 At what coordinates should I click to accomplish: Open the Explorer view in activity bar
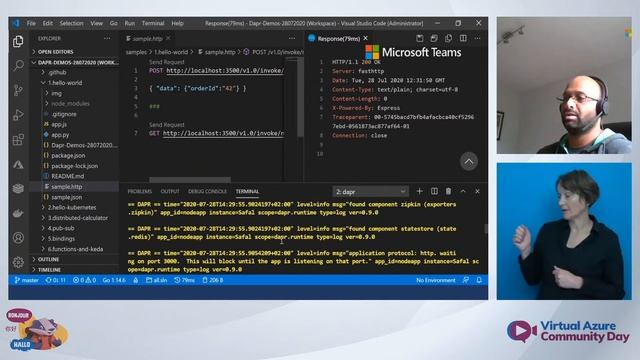18,41
